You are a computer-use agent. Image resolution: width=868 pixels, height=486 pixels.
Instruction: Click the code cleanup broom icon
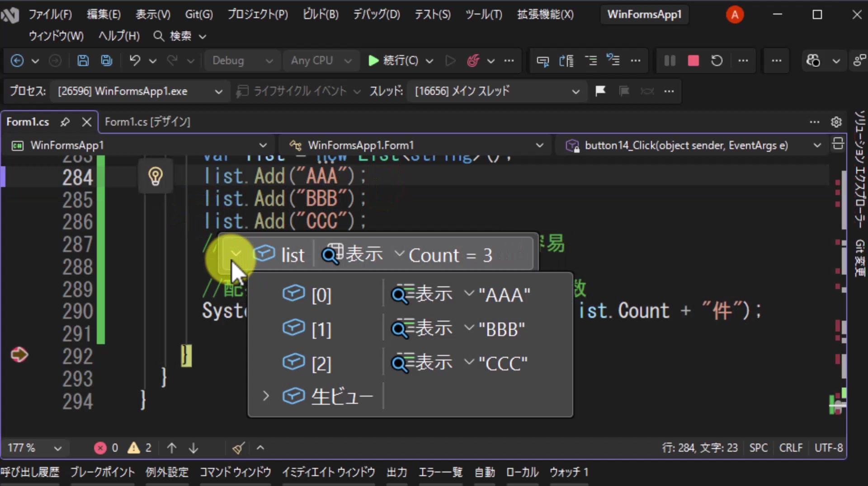pyautogui.click(x=238, y=448)
